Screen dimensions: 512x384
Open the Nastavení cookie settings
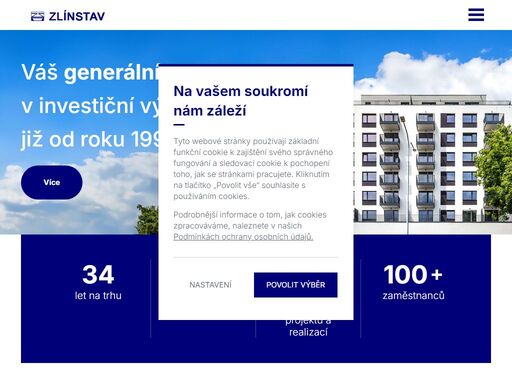[x=210, y=285]
